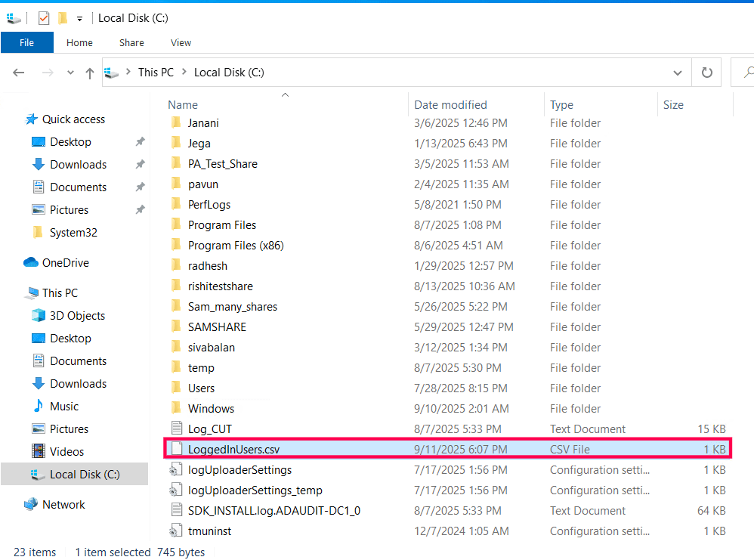Click the Refresh icon beside the address bar
Image resolution: width=754 pixels, height=560 pixels.
(707, 72)
